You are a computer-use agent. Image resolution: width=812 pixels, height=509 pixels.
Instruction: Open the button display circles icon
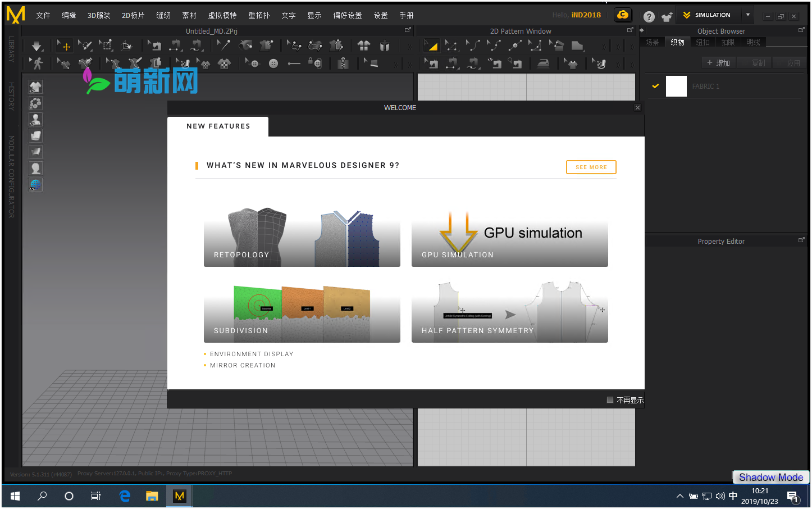click(x=35, y=103)
